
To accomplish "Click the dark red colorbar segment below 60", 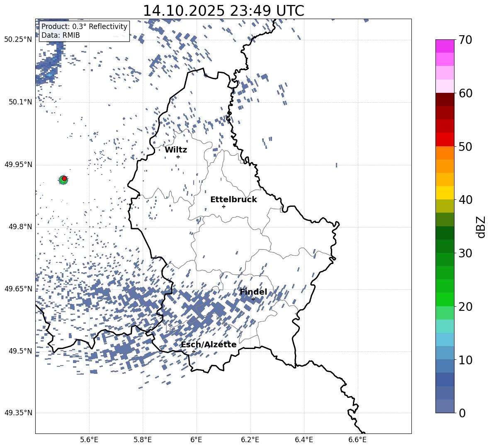I will 445,99.
